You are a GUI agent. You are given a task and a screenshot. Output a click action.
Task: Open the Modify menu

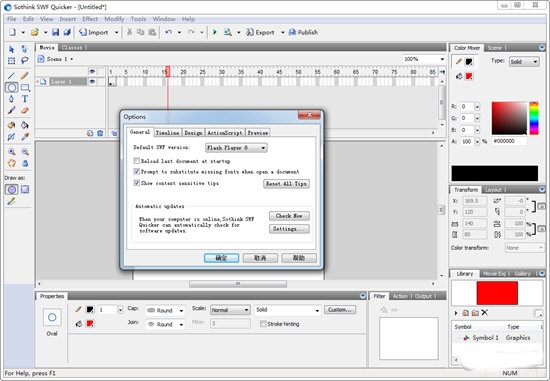click(x=114, y=19)
